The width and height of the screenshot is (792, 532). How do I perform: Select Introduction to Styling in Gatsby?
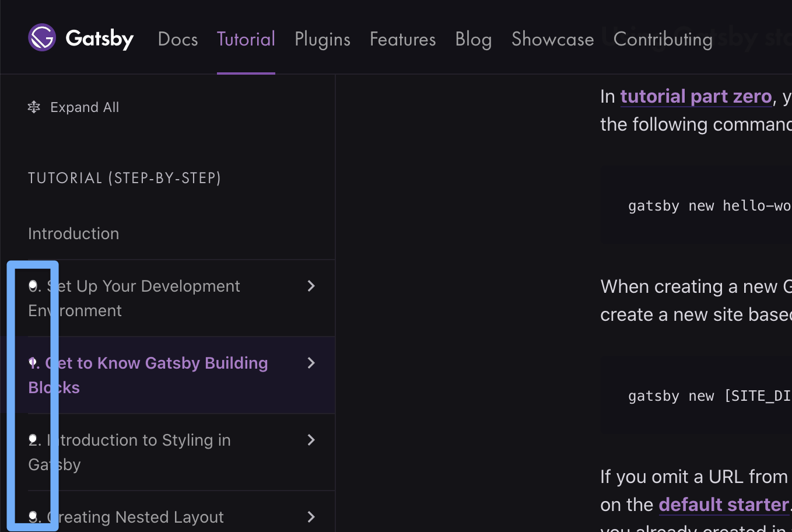point(129,452)
